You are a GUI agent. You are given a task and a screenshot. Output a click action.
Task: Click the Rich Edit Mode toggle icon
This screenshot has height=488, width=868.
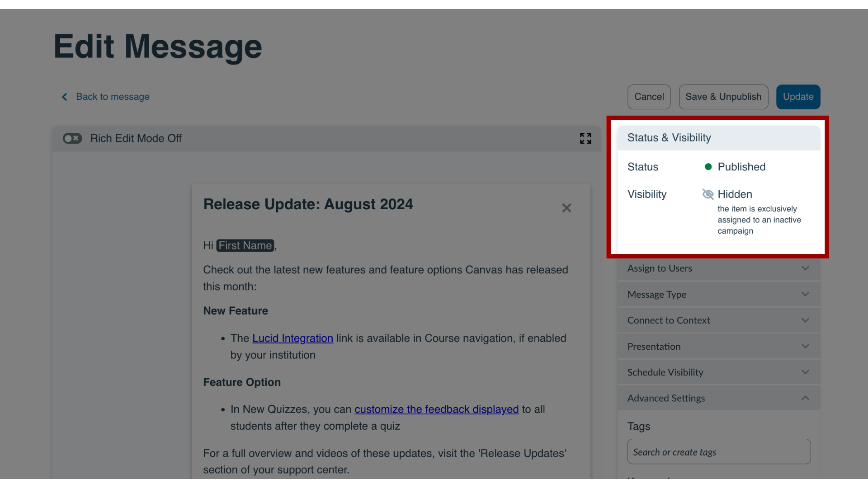(x=72, y=138)
